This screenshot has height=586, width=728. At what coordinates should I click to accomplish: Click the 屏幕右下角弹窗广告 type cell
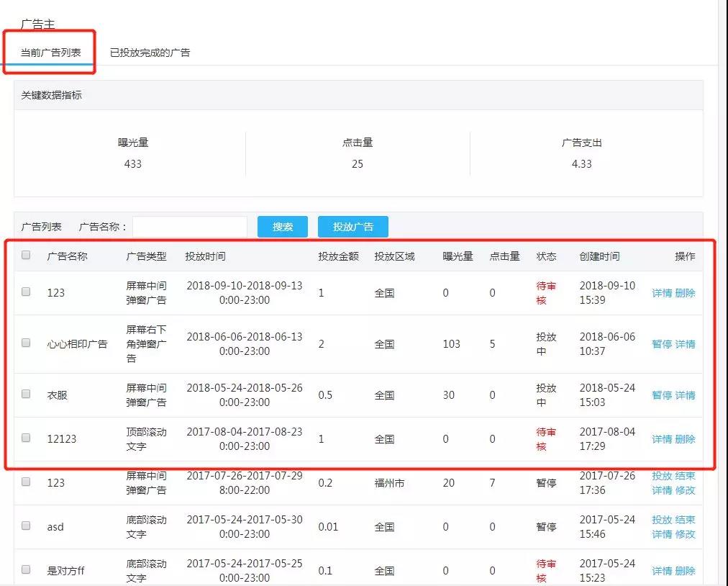click(x=146, y=344)
